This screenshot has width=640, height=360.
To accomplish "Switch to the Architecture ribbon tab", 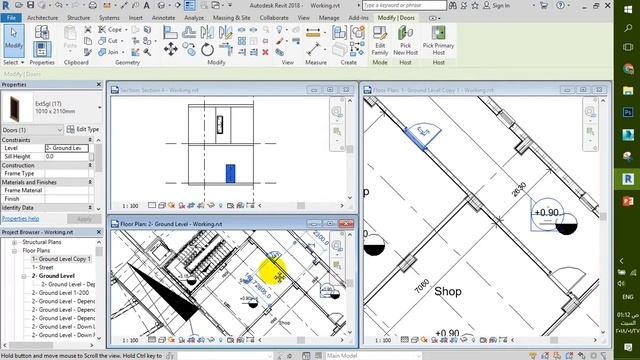I will pyautogui.click(x=42, y=18).
